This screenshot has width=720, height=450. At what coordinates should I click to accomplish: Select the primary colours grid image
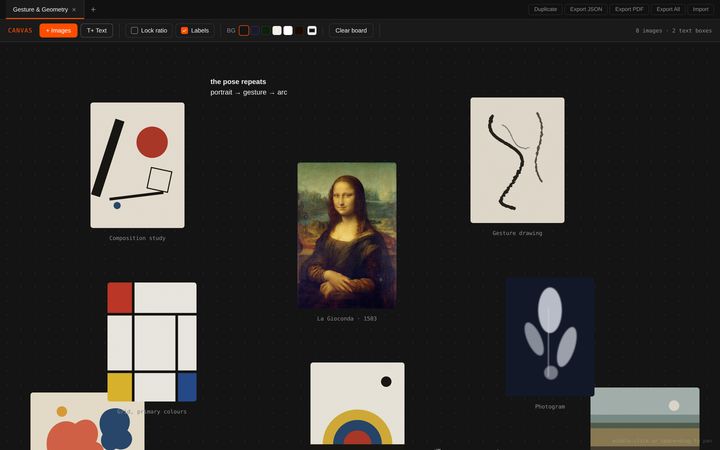click(152, 342)
